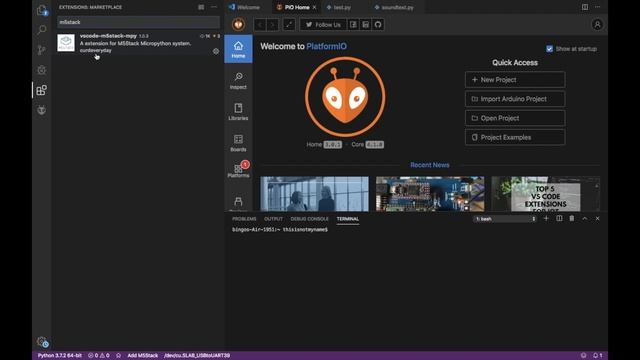Select Platforms in PIO sidebar
This screenshot has height=360, width=640.
238,170
